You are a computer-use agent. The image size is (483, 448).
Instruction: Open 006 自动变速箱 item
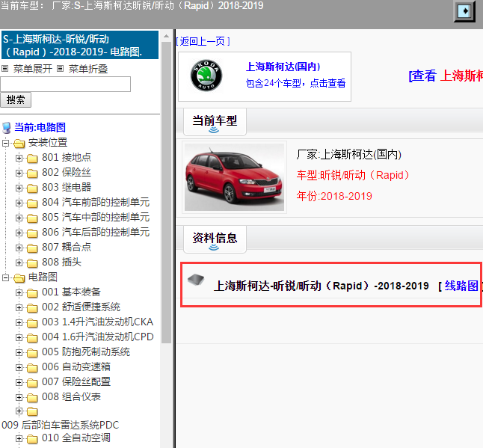pyautogui.click(x=76, y=366)
